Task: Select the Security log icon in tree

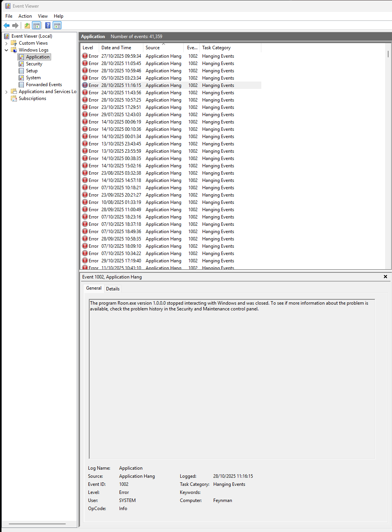Action: pos(22,64)
